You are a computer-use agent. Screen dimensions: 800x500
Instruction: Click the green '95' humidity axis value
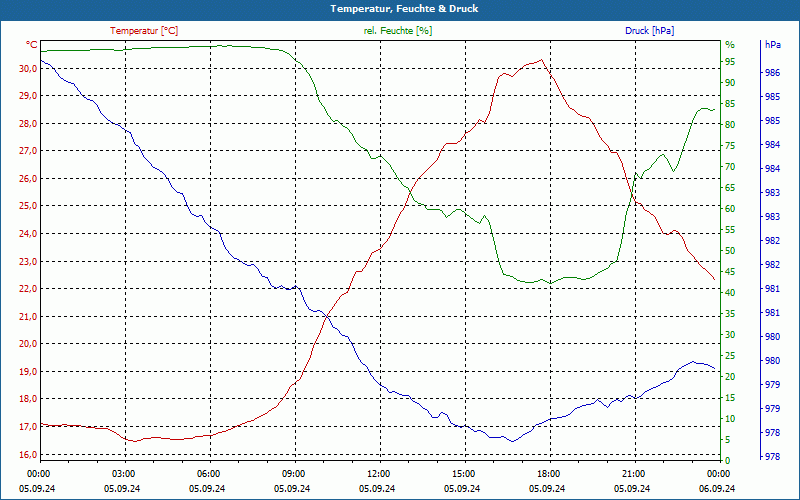click(730, 62)
